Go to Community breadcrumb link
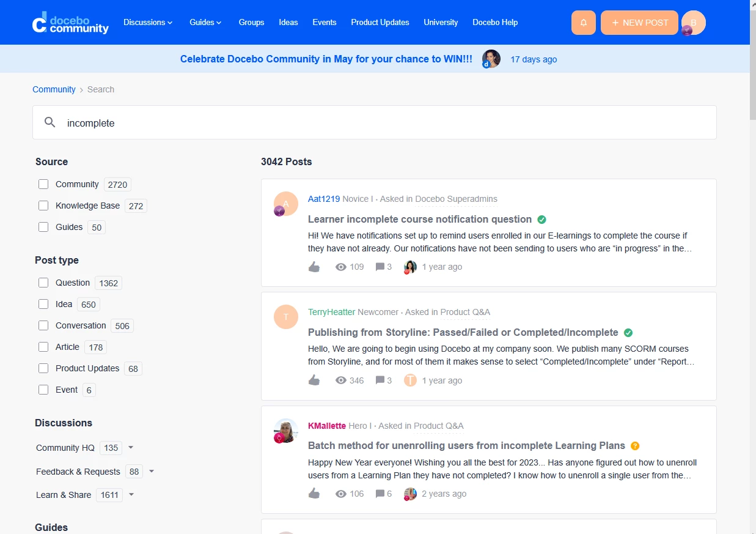 (x=54, y=89)
